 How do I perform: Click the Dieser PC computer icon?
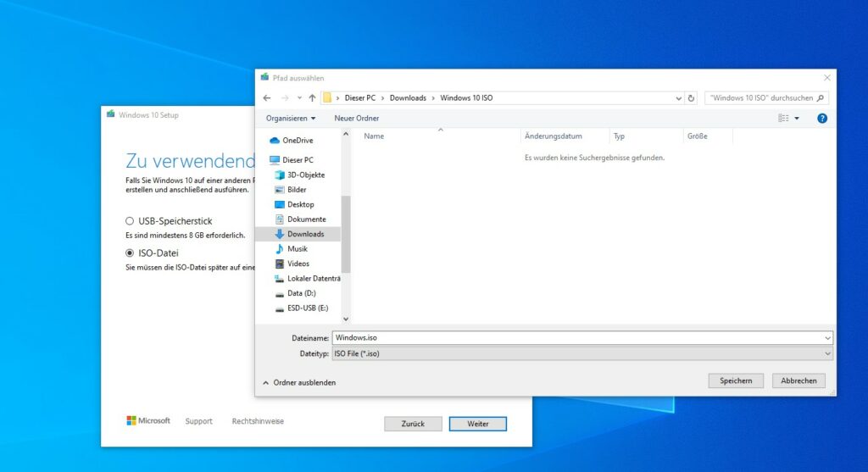(275, 160)
